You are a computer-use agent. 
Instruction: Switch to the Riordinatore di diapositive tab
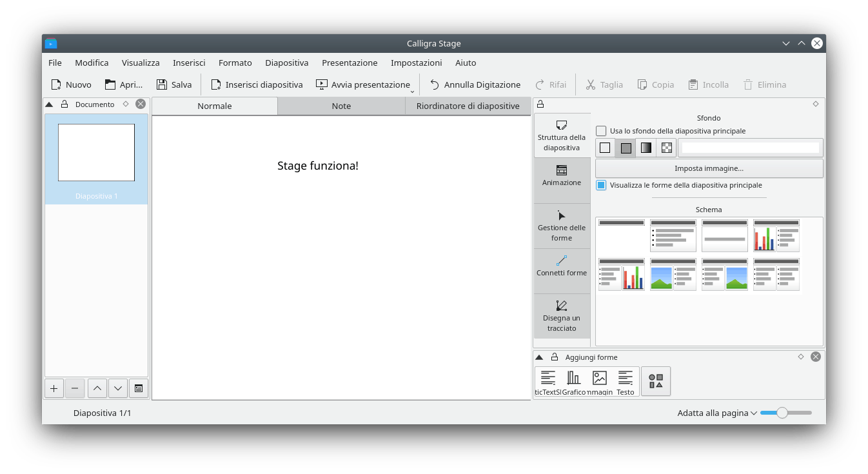pos(468,106)
